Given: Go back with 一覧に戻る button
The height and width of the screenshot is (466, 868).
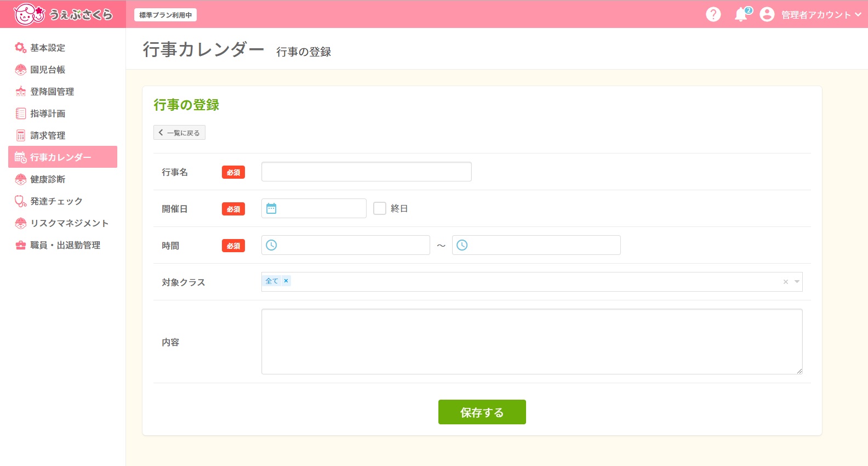Looking at the screenshot, I should (x=179, y=133).
